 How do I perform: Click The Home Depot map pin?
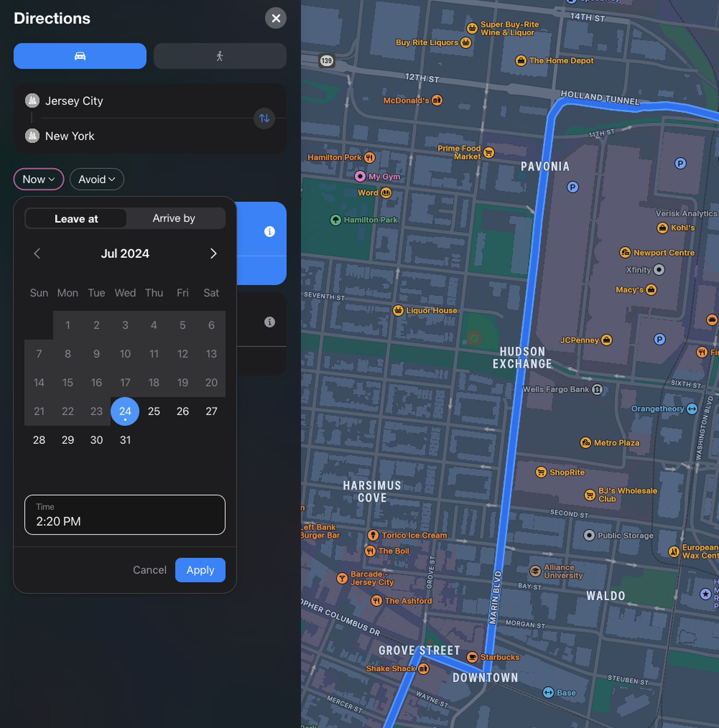coord(521,60)
